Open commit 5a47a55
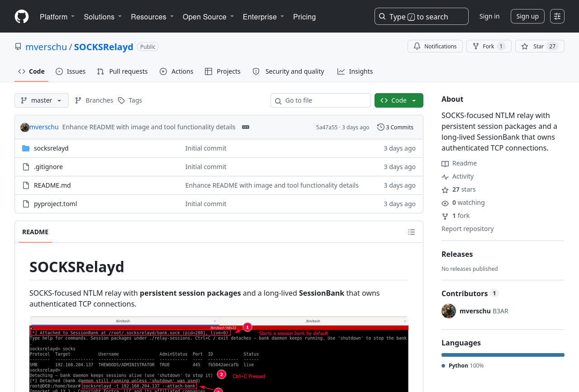 tap(327, 128)
